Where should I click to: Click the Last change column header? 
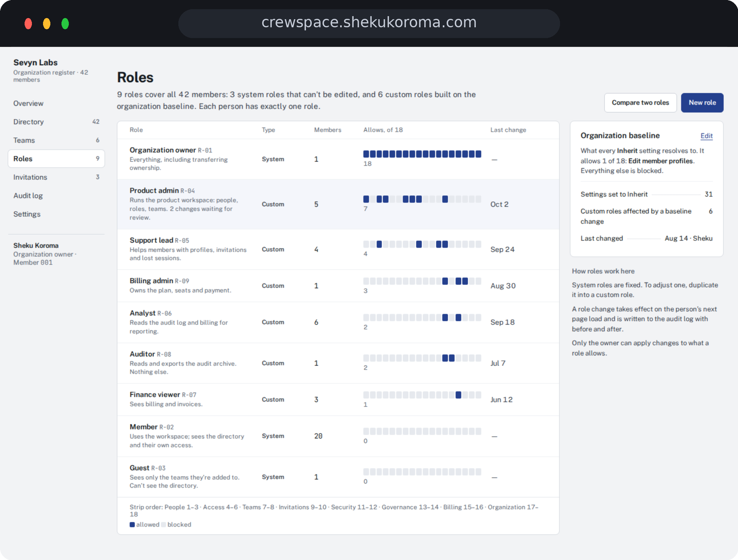[x=508, y=130]
